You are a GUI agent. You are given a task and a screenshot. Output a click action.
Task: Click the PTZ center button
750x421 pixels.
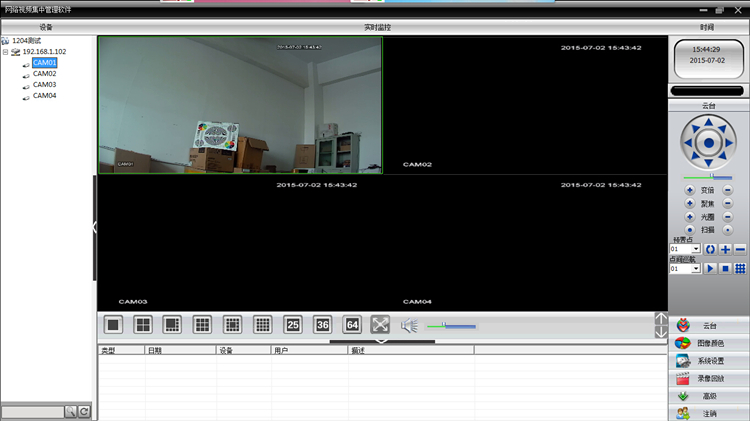pos(708,143)
